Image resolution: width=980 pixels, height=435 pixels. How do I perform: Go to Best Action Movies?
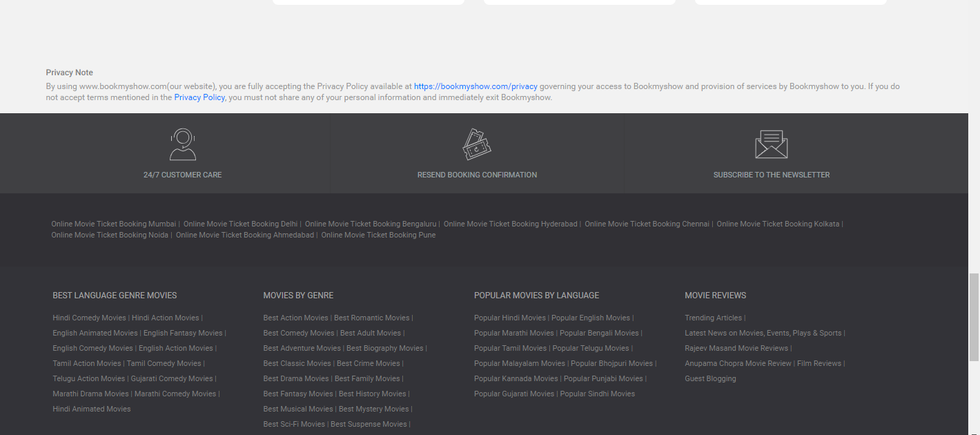click(x=296, y=318)
